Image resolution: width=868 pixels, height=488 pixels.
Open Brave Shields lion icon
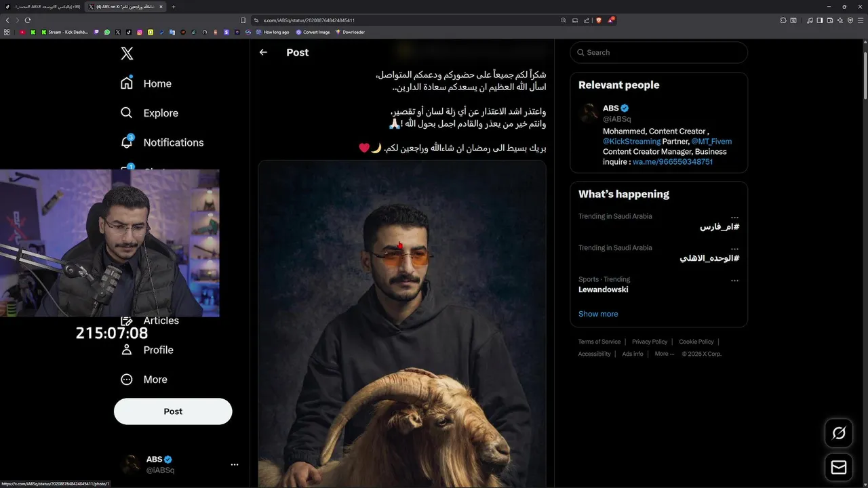click(599, 20)
